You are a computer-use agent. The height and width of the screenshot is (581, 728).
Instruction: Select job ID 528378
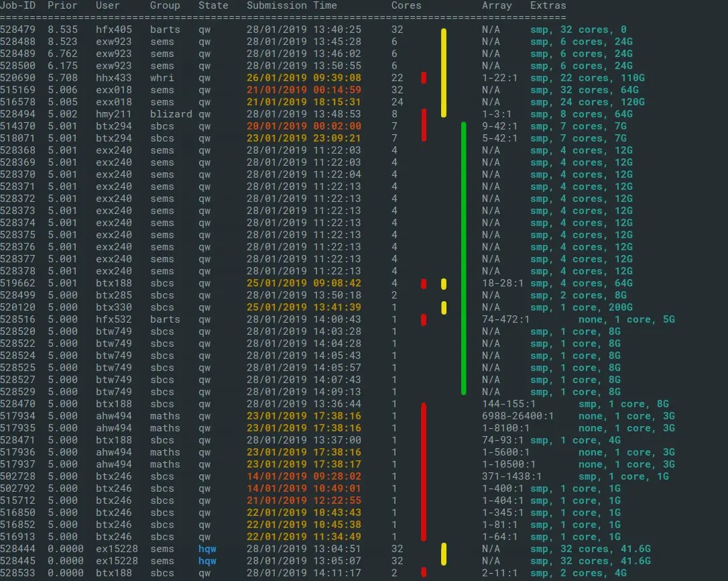pyautogui.click(x=17, y=272)
